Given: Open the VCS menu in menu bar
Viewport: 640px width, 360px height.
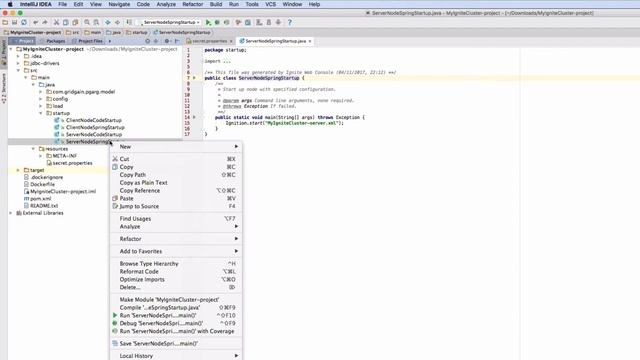Looking at the screenshot, I should point(271,4).
